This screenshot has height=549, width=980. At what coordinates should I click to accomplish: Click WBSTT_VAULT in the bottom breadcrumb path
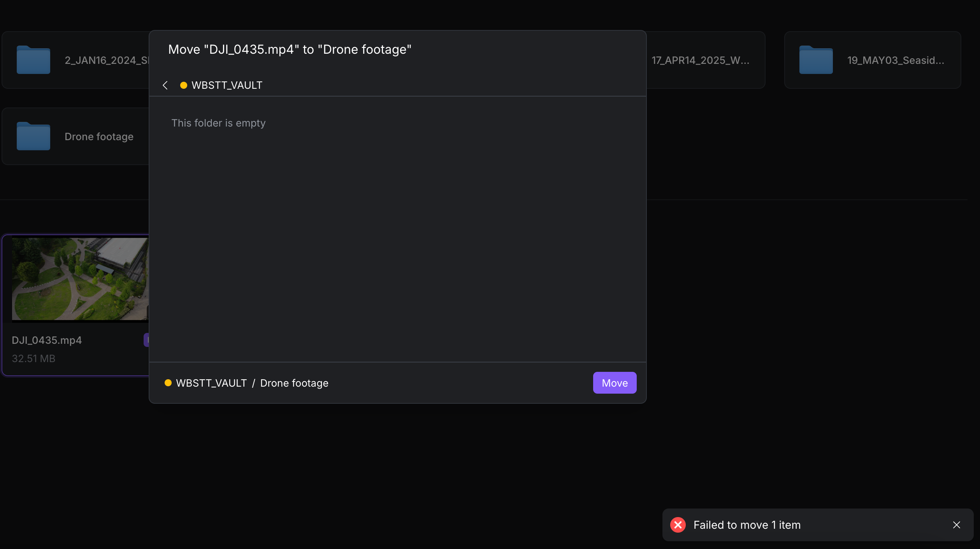[x=211, y=383]
